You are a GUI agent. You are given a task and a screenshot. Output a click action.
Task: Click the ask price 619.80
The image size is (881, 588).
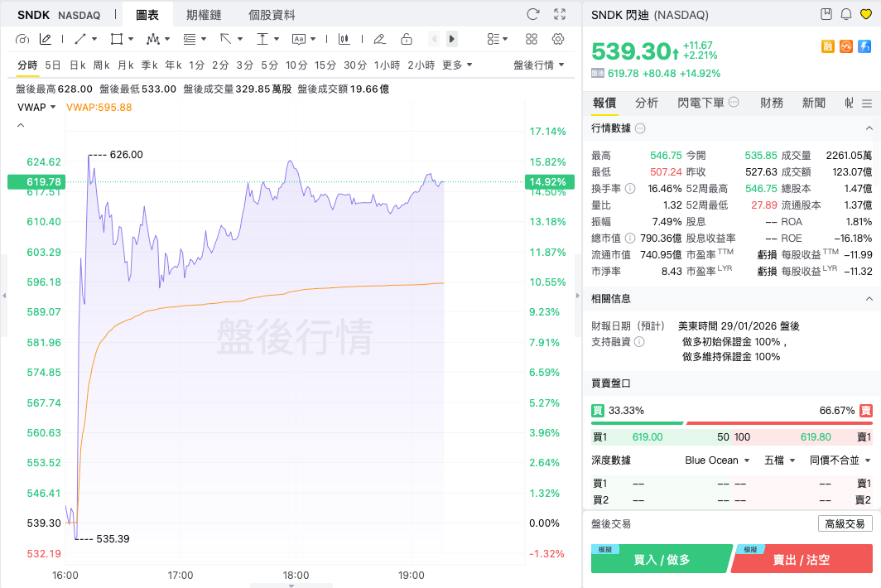point(816,436)
